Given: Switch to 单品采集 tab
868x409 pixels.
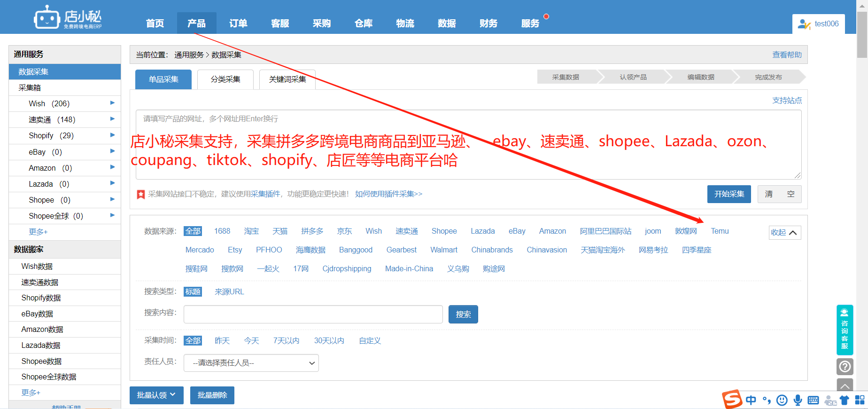Looking at the screenshot, I should coord(163,79).
